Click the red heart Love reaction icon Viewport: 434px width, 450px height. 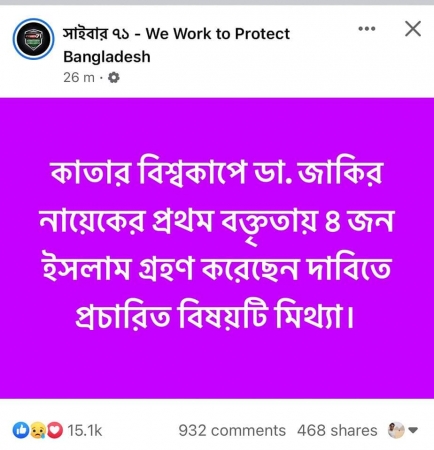[x=55, y=430]
